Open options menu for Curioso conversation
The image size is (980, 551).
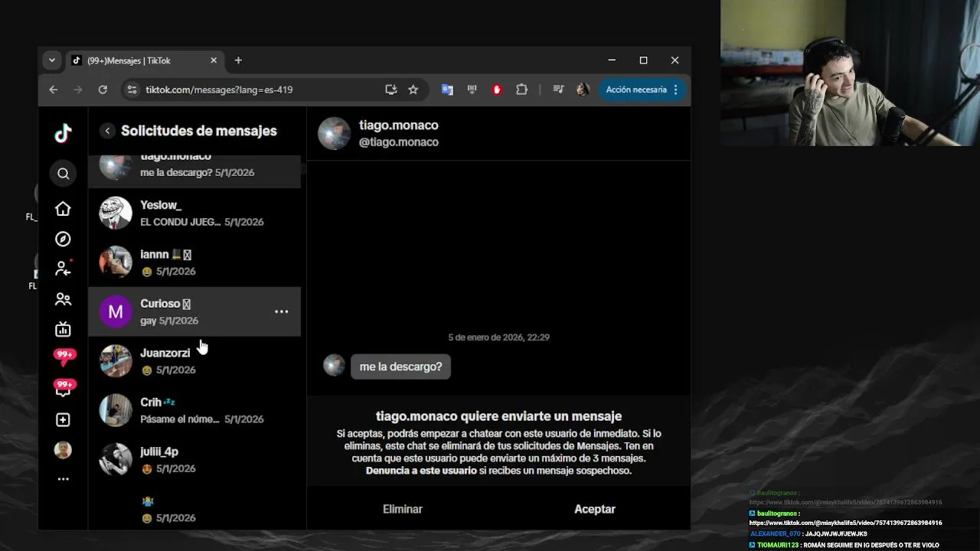point(282,311)
